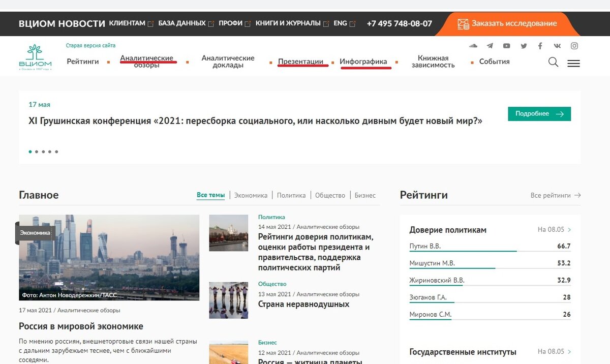Select the Политика filter tab
Viewport: 610px width, 364px height.
click(291, 195)
